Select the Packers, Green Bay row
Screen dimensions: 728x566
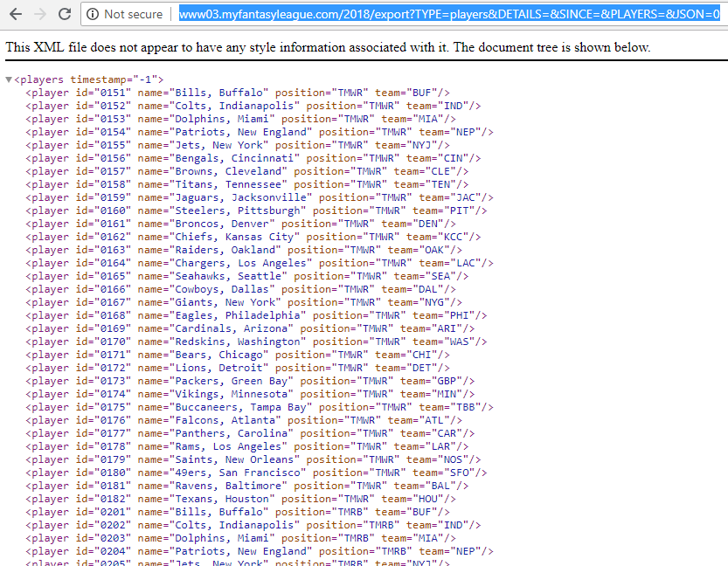click(x=250, y=381)
